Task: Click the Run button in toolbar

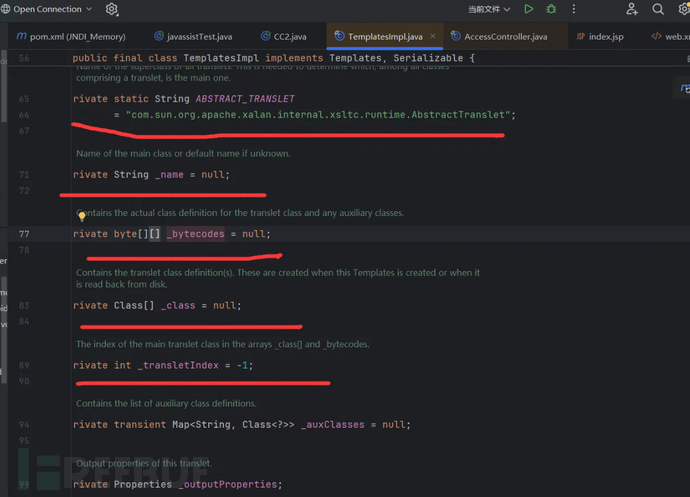Action: point(529,9)
